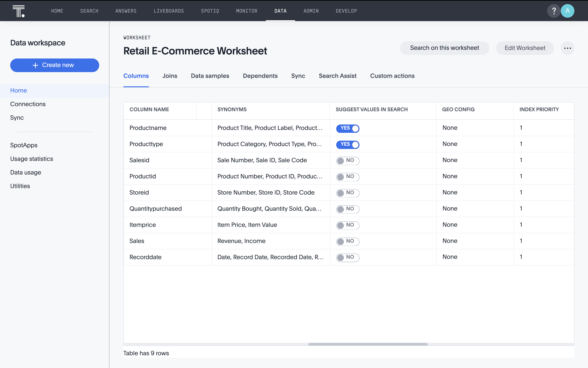The width and height of the screenshot is (588, 368).
Task: Open ADMIN in top navigation
Action: [311, 11]
